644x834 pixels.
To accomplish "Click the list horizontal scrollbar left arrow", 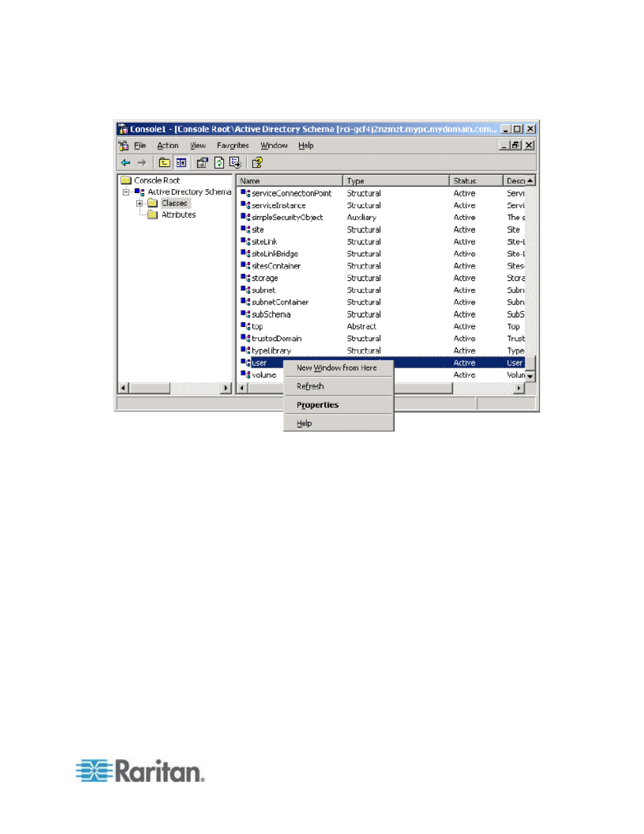I will pos(242,388).
